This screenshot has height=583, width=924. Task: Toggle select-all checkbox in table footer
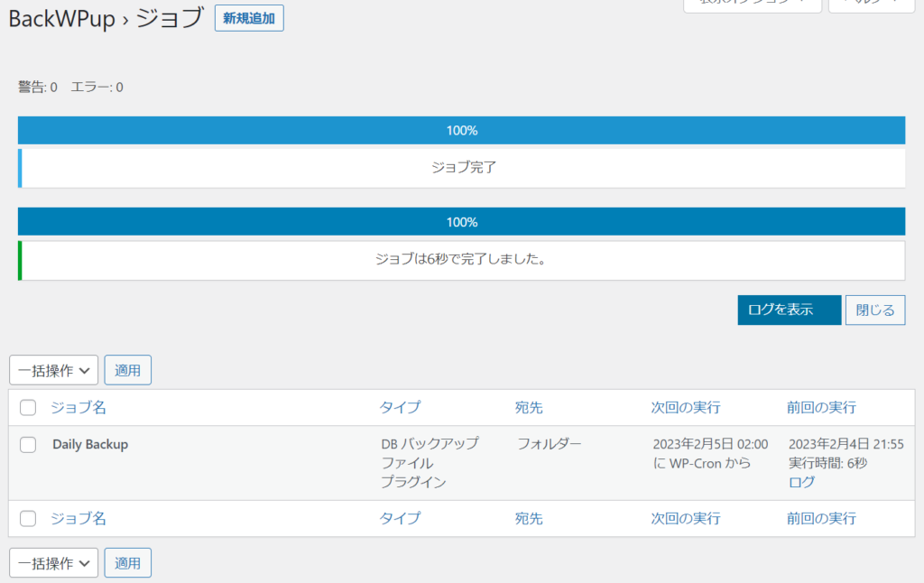coord(28,519)
